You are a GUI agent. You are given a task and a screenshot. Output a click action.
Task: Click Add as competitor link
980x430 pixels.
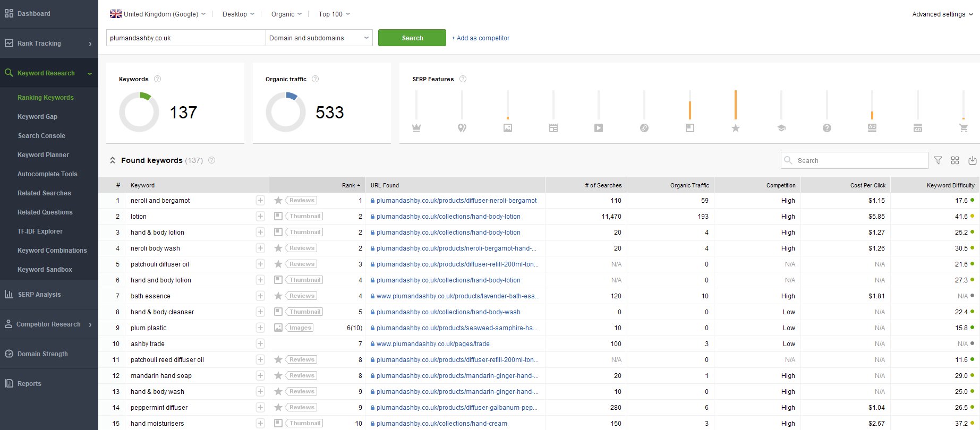[480, 38]
